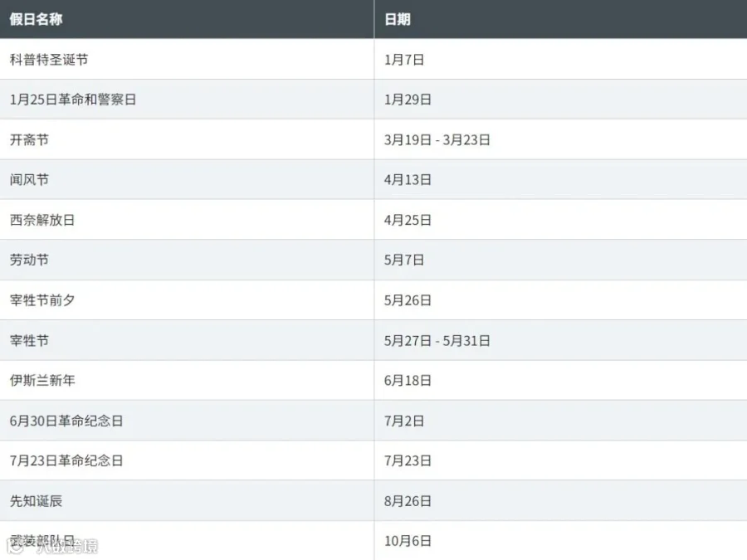
Task: Click the 1月25日革命和警察日 row name
Action: [x=73, y=100]
